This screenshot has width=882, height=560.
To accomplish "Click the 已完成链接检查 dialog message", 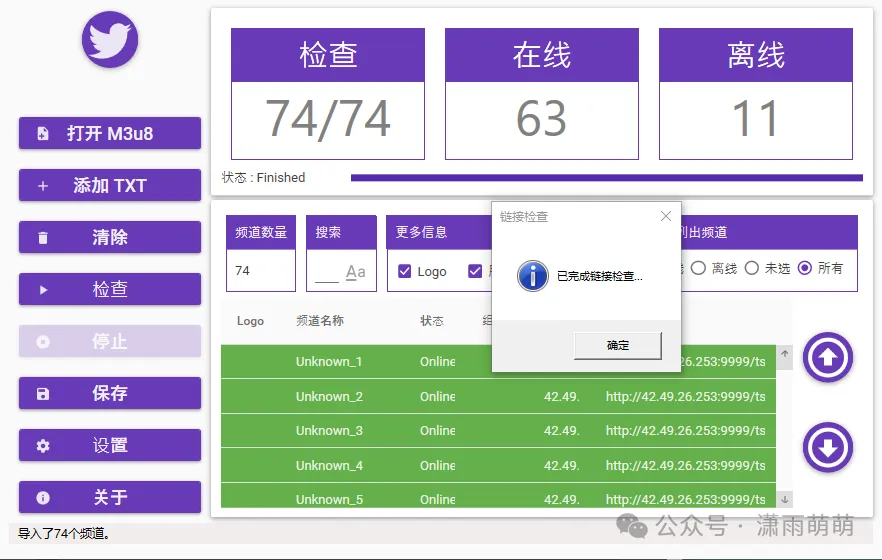I will coord(600,276).
